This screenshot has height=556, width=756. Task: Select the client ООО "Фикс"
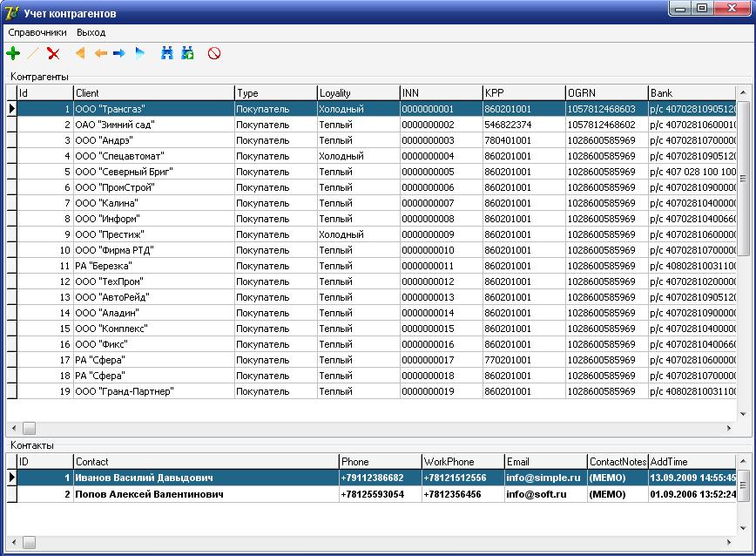(x=154, y=344)
